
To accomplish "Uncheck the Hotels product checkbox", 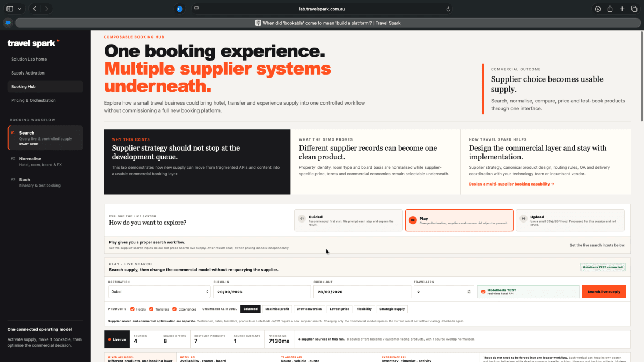I will click(133, 309).
